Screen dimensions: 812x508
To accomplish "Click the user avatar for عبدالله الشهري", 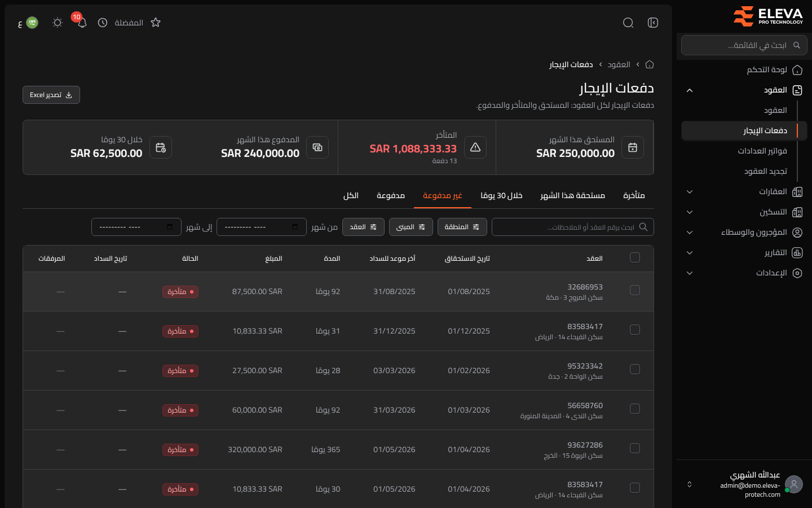I will (x=794, y=484).
